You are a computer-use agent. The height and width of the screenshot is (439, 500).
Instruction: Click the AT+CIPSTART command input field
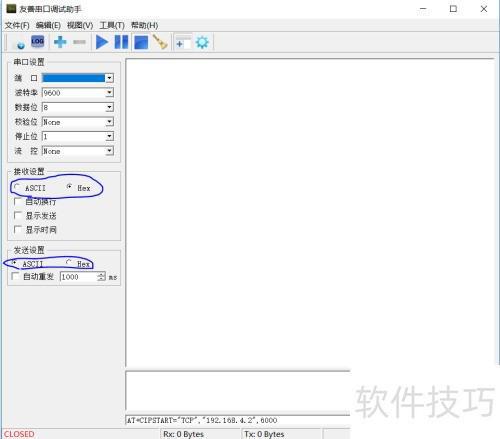238,420
